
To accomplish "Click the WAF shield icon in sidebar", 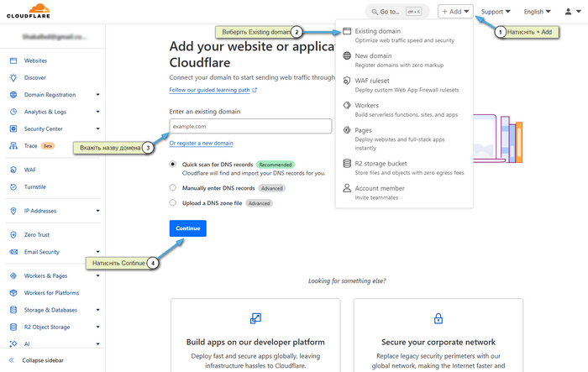I will coord(13,170).
